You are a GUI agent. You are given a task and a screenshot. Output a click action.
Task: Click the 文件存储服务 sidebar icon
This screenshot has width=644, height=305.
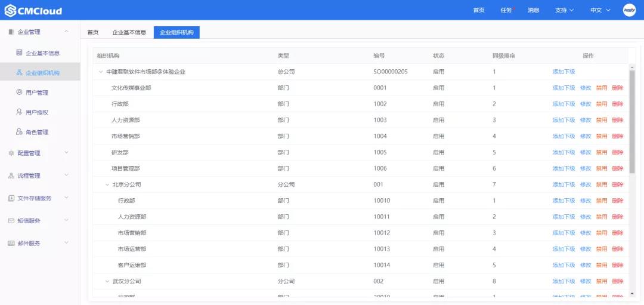click(11, 198)
